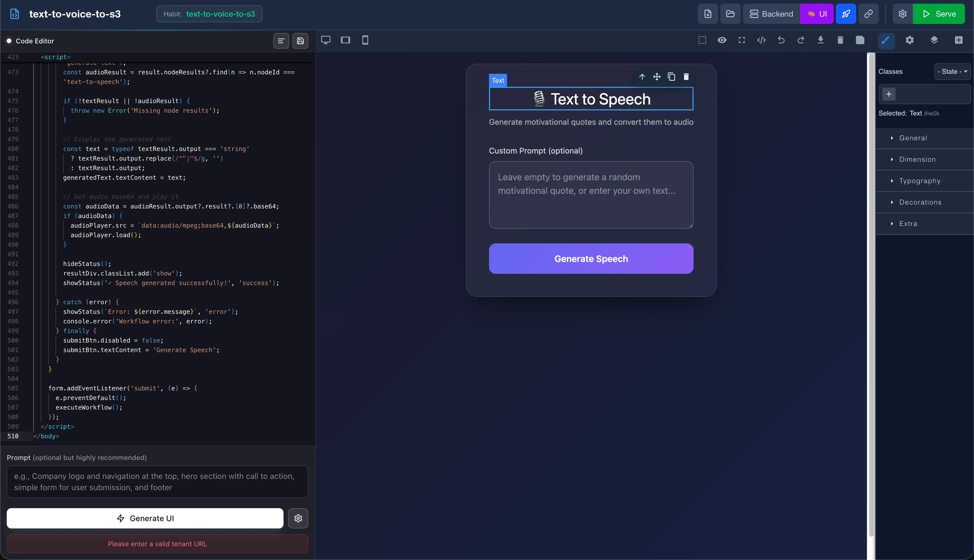Undo the last canvas change

(x=781, y=40)
